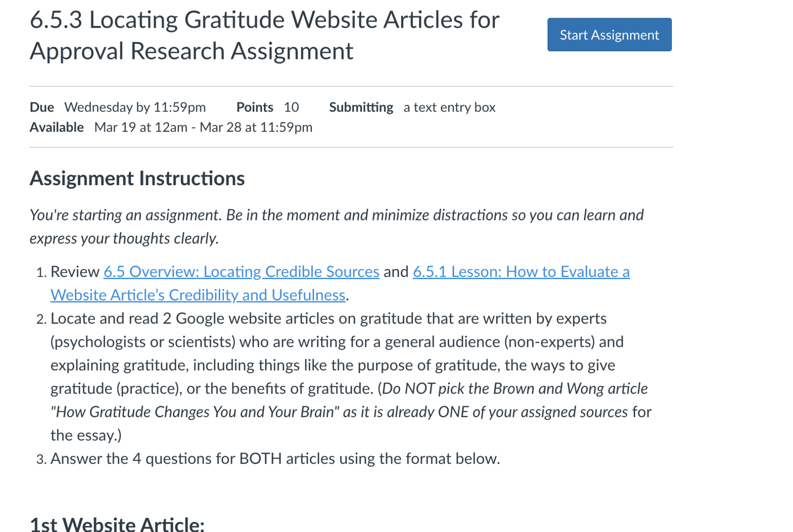Viewport: 793px width, 532px height.
Task: Click the points value 10
Action: tap(291, 107)
